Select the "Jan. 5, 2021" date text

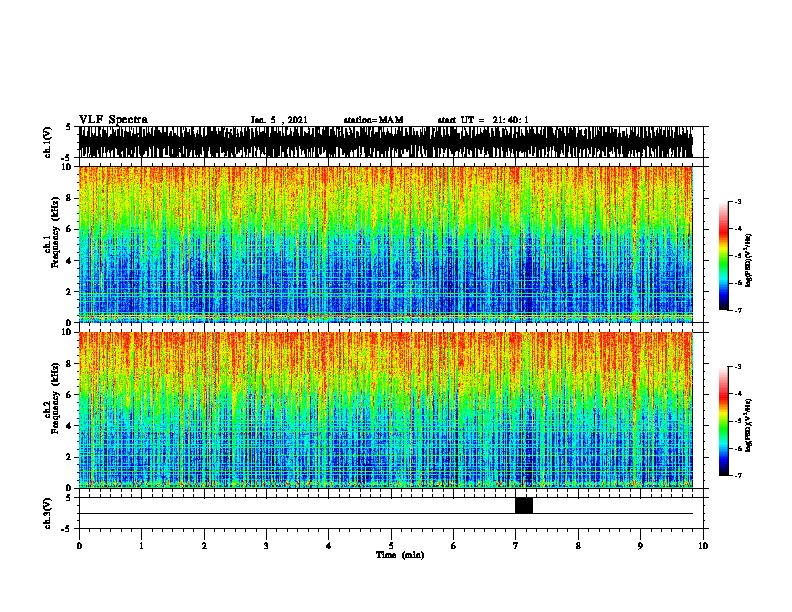279,120
